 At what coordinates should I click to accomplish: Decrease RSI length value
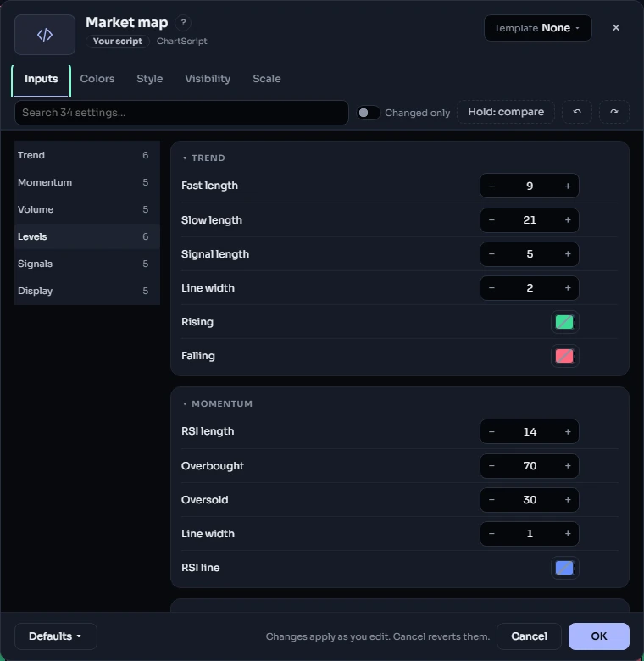coord(491,431)
